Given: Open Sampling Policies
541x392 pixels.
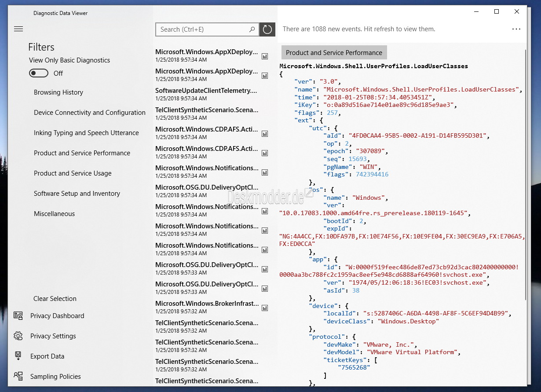Looking at the screenshot, I should pyautogui.click(x=55, y=377).
